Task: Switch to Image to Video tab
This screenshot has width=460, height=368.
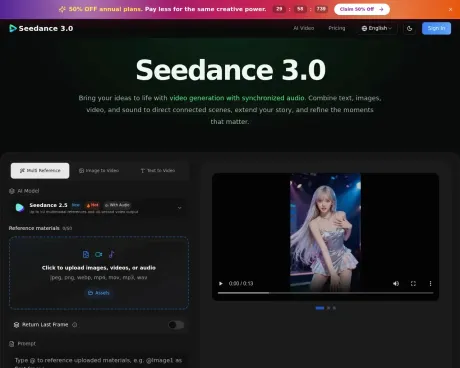Action: 99,171
